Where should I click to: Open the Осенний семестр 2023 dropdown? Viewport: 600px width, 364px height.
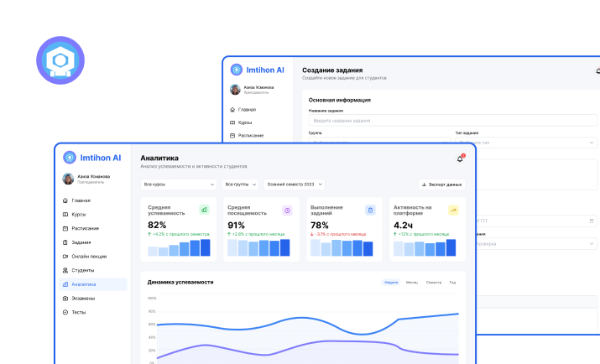295,184
